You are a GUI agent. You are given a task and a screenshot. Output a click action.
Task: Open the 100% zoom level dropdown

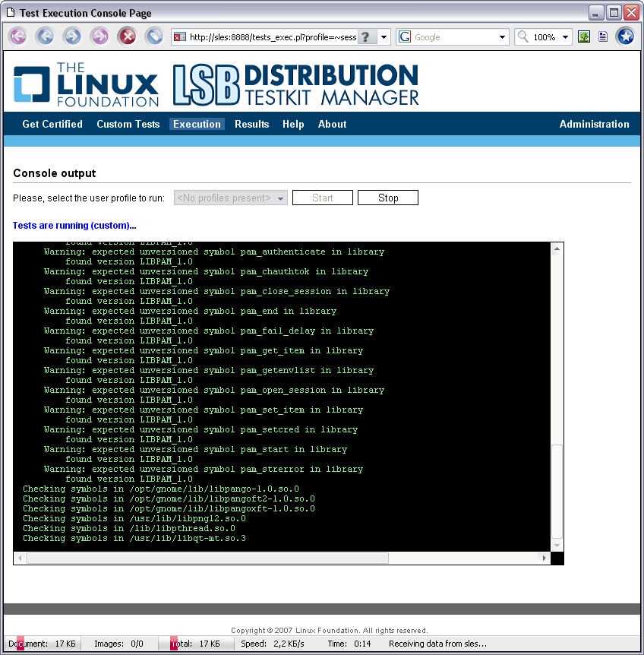click(x=565, y=37)
